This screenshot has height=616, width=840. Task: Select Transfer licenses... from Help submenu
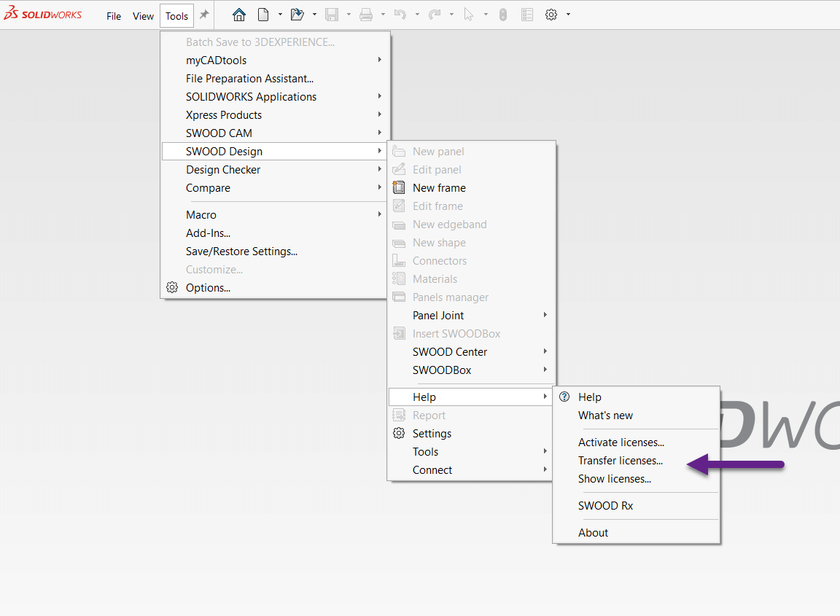[x=620, y=461]
